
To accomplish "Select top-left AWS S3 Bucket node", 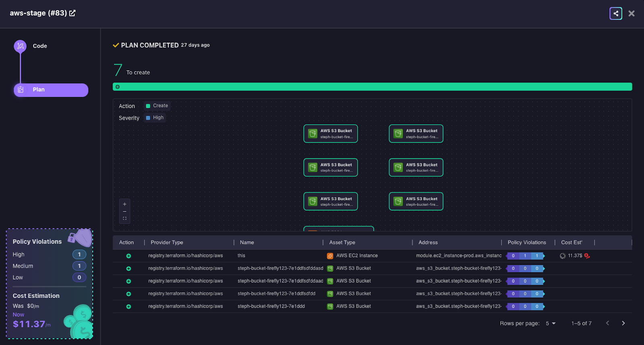I will [330, 133].
